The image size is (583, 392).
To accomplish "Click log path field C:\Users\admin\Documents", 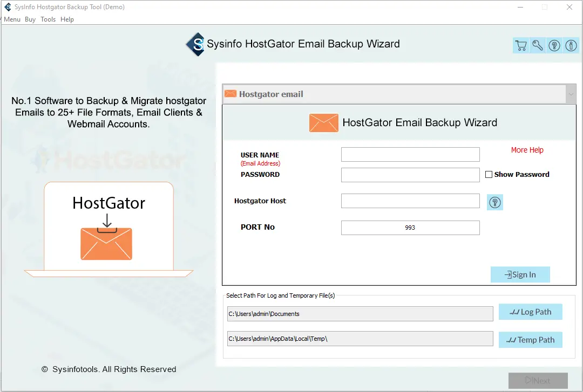I will [x=360, y=314].
